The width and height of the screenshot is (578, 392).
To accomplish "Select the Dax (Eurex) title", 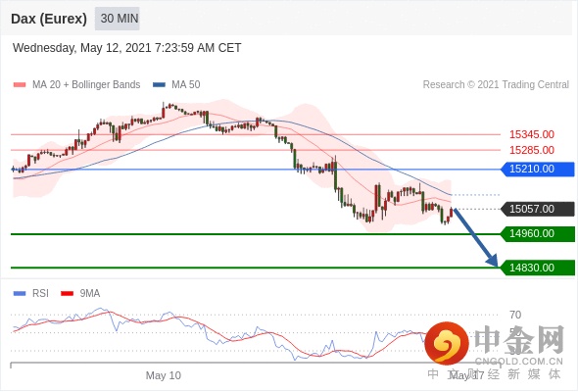I will click(49, 19).
